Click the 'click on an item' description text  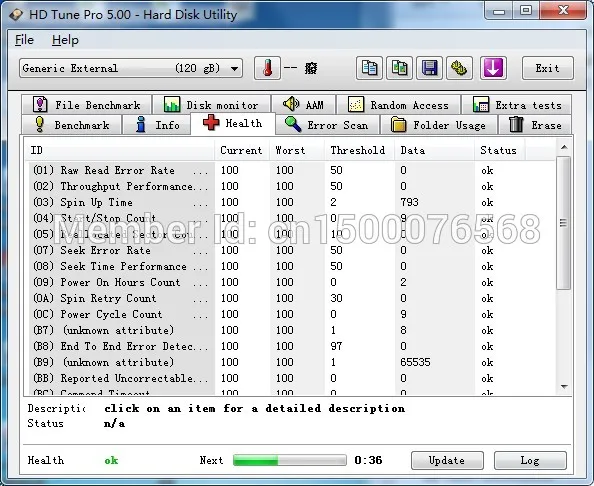click(255, 408)
